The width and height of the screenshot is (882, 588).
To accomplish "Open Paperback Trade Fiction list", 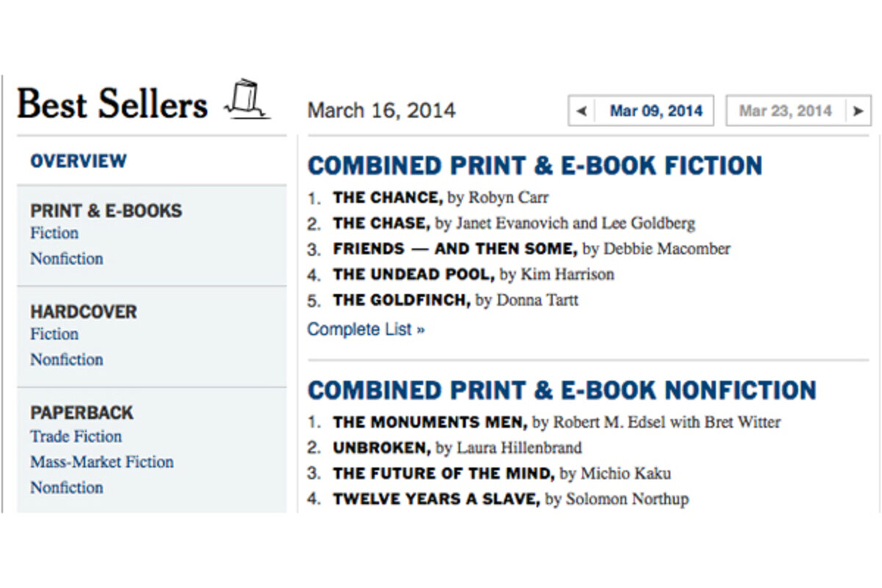I will [x=76, y=437].
